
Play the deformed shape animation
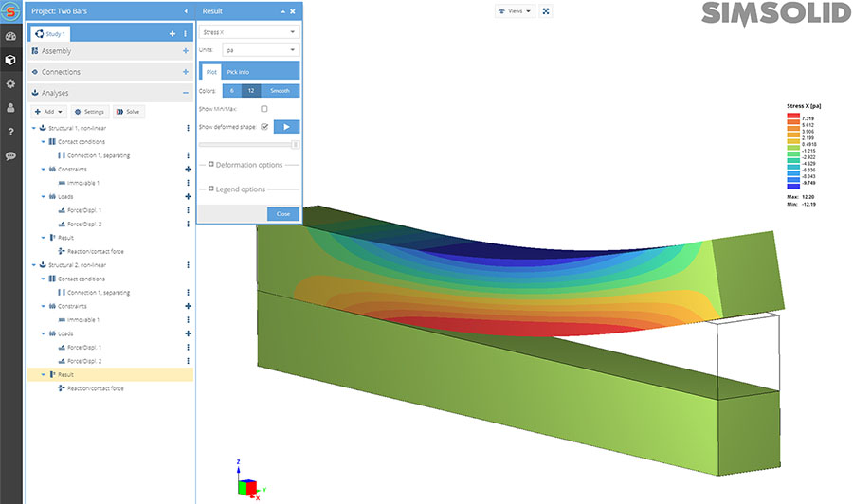pyautogui.click(x=286, y=126)
